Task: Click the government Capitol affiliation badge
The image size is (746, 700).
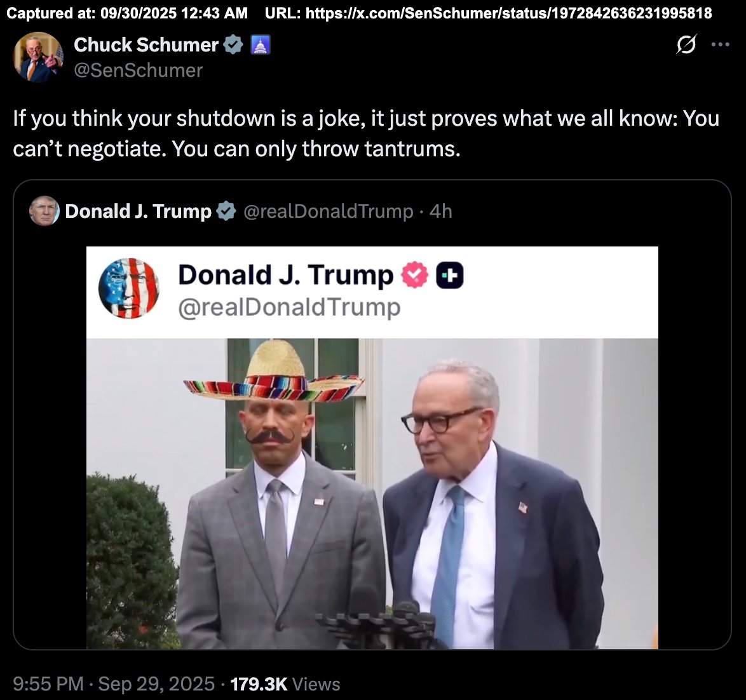Action: [x=261, y=44]
